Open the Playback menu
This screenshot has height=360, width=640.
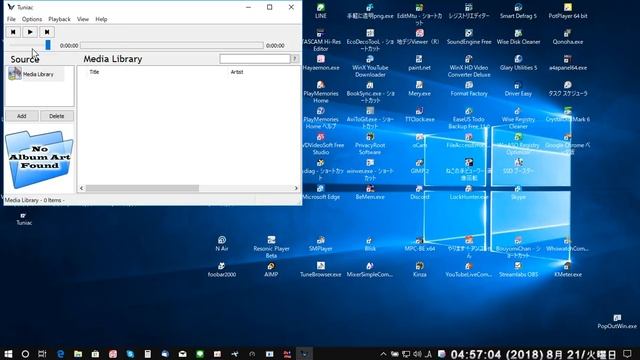pyautogui.click(x=59, y=19)
